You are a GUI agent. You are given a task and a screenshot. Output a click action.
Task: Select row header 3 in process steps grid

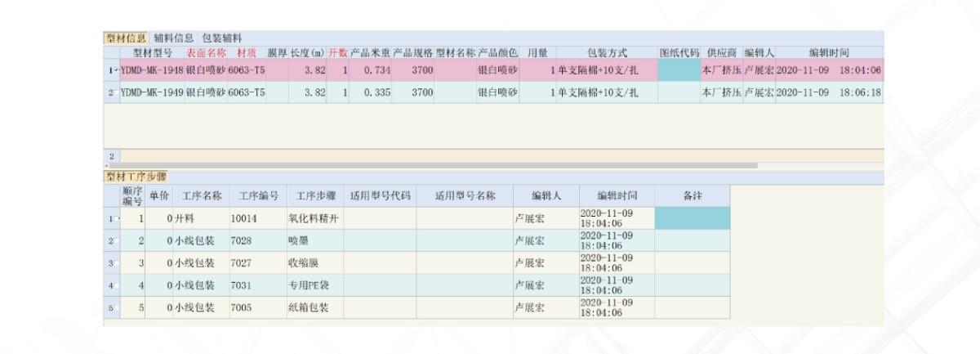click(112, 263)
